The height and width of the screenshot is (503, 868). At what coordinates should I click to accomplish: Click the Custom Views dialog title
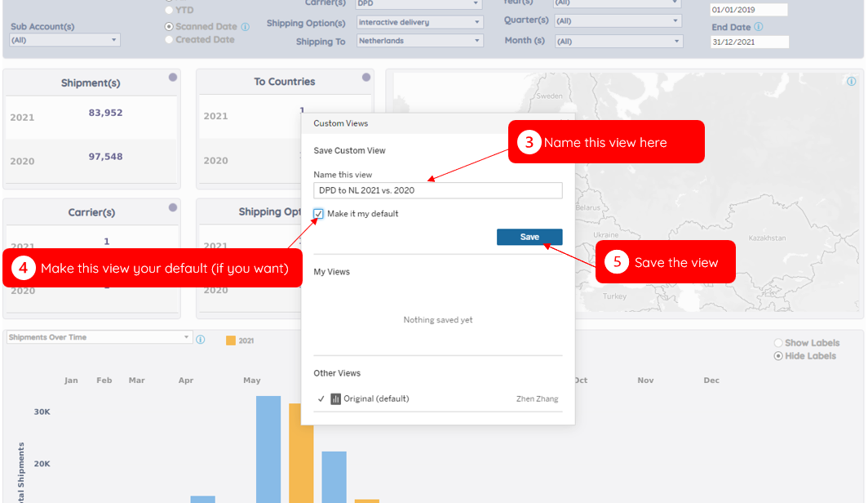(340, 123)
